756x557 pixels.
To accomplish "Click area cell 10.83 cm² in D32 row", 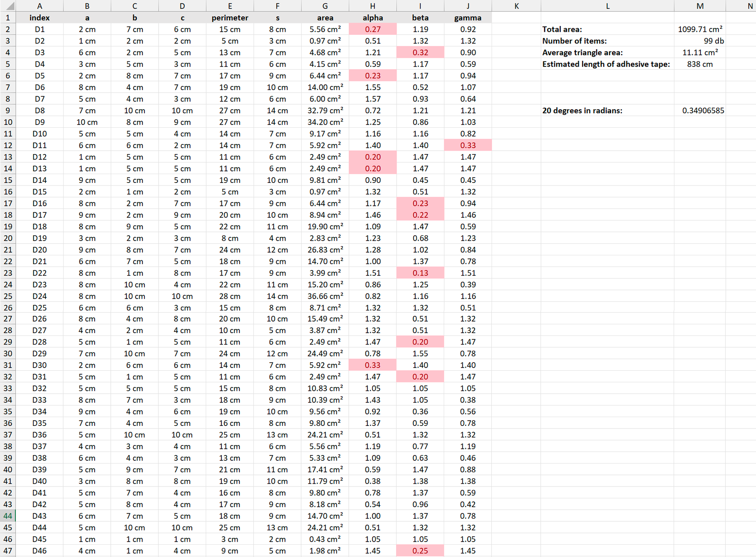I will (325, 388).
